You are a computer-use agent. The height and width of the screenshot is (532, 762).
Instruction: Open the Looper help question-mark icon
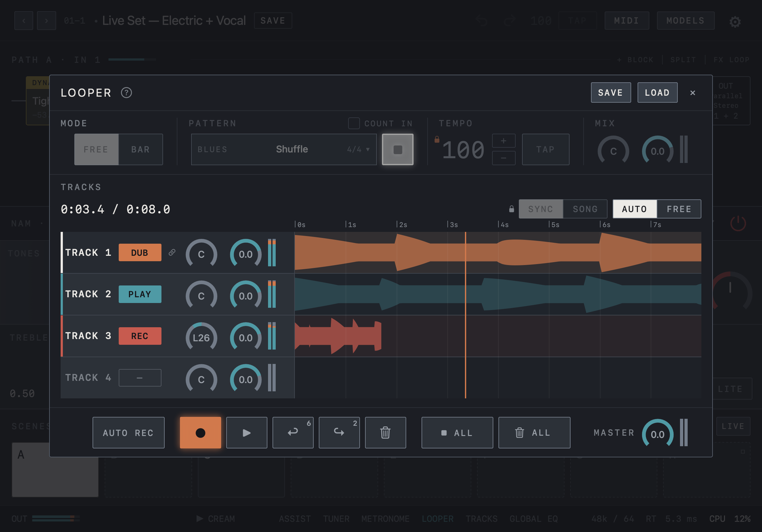click(126, 92)
